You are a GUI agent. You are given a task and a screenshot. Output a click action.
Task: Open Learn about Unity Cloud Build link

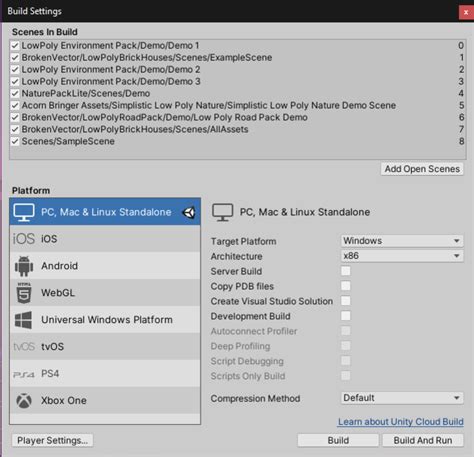tap(401, 422)
